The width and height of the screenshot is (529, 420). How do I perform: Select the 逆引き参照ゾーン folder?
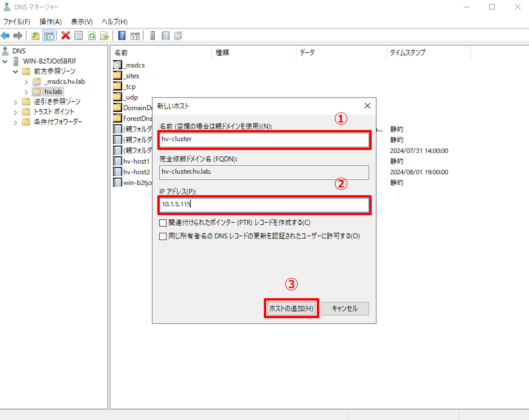point(57,101)
